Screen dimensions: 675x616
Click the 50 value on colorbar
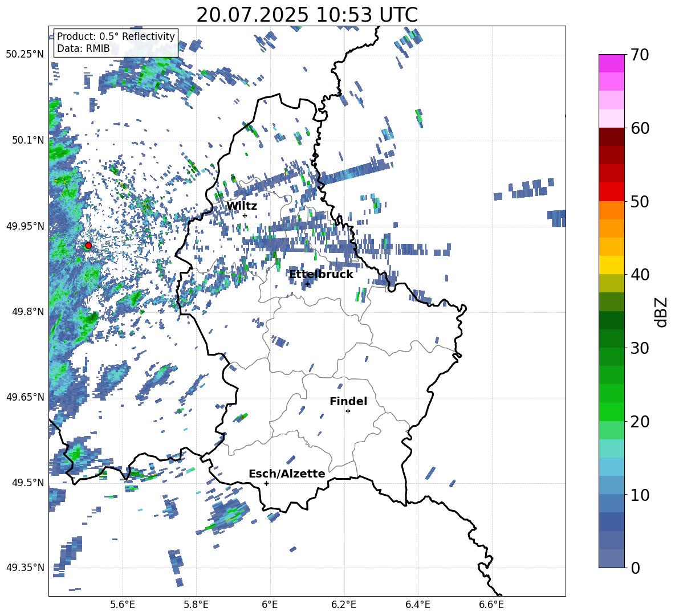pyautogui.click(x=640, y=202)
